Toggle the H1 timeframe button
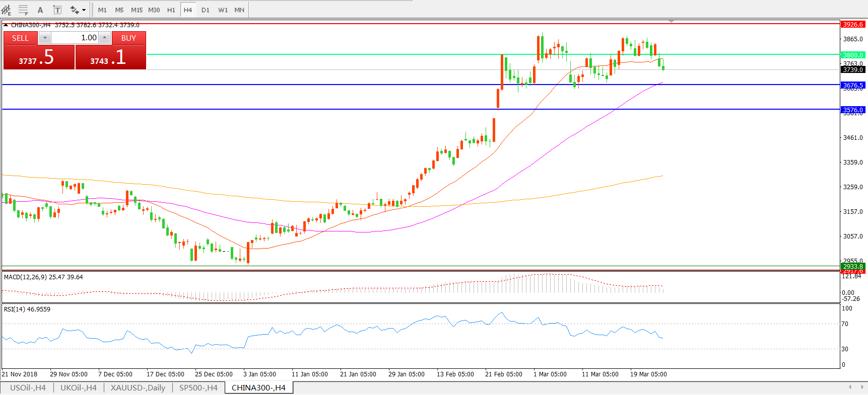The width and height of the screenshot is (868, 395). 171,10
